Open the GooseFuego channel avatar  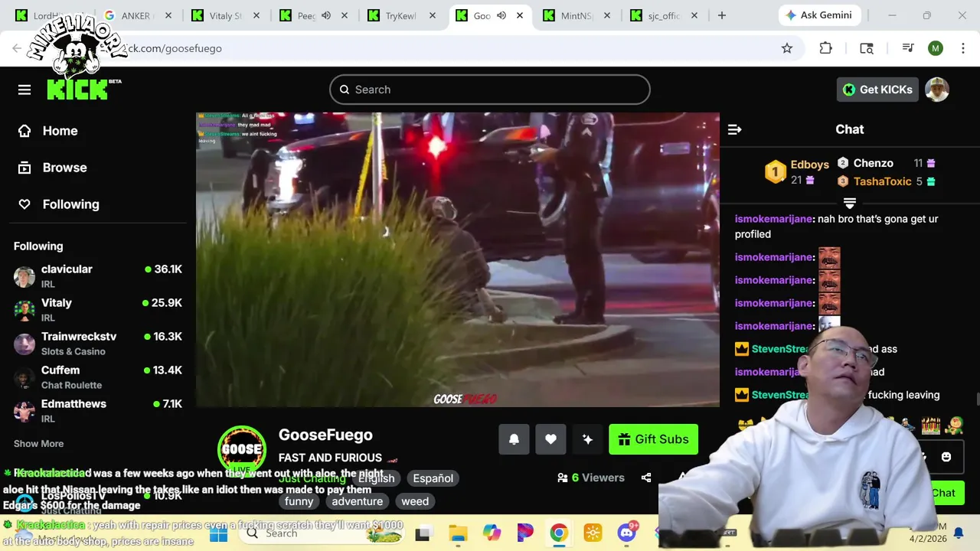pyautogui.click(x=242, y=449)
